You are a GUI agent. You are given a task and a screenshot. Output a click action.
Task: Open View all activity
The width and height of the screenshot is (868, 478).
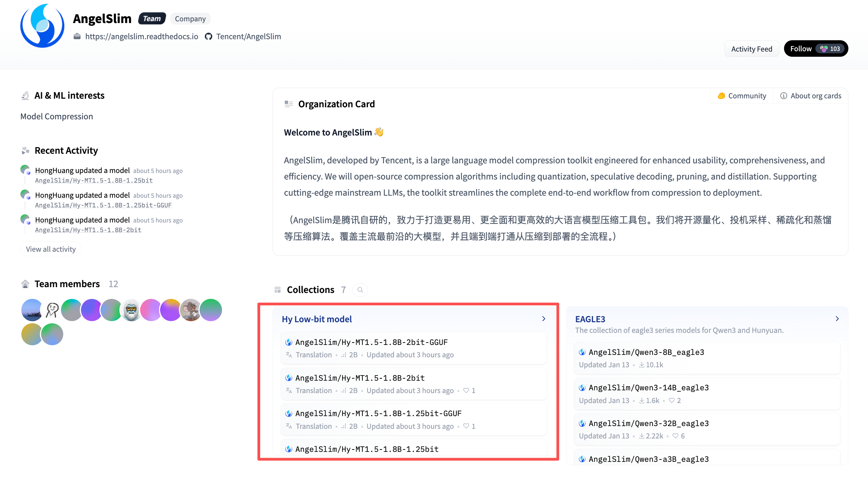51,249
